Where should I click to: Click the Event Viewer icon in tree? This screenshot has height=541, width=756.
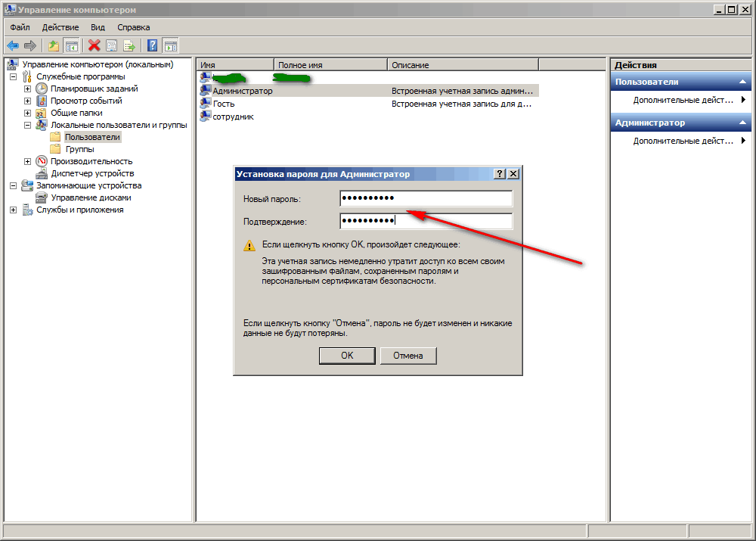(x=42, y=101)
